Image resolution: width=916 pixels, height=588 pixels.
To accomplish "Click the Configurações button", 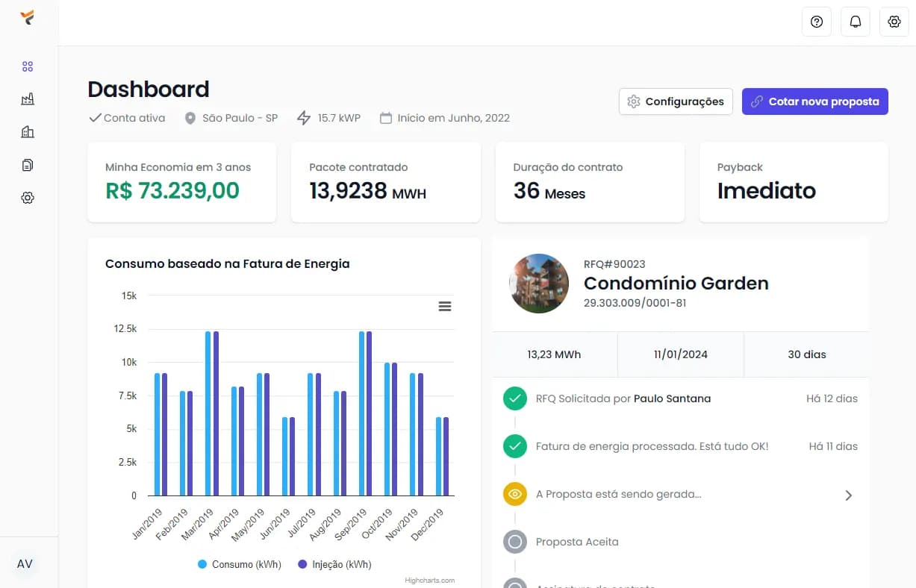I will click(676, 101).
